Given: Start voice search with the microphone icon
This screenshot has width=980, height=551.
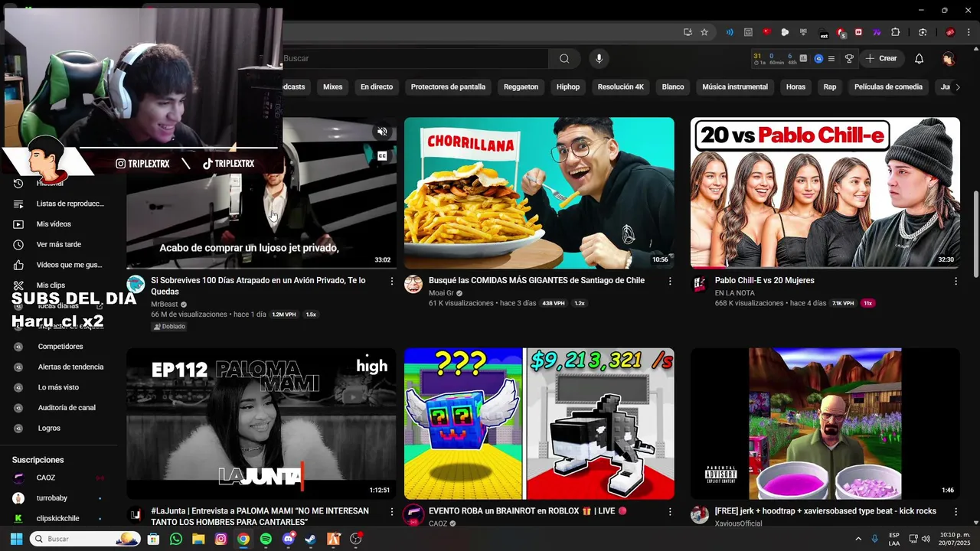Looking at the screenshot, I should coord(599,59).
